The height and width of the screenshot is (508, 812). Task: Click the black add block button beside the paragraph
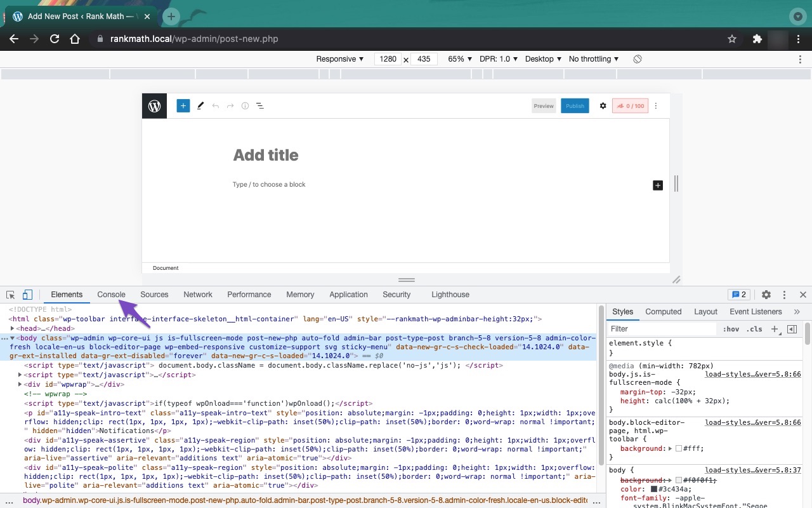point(658,185)
